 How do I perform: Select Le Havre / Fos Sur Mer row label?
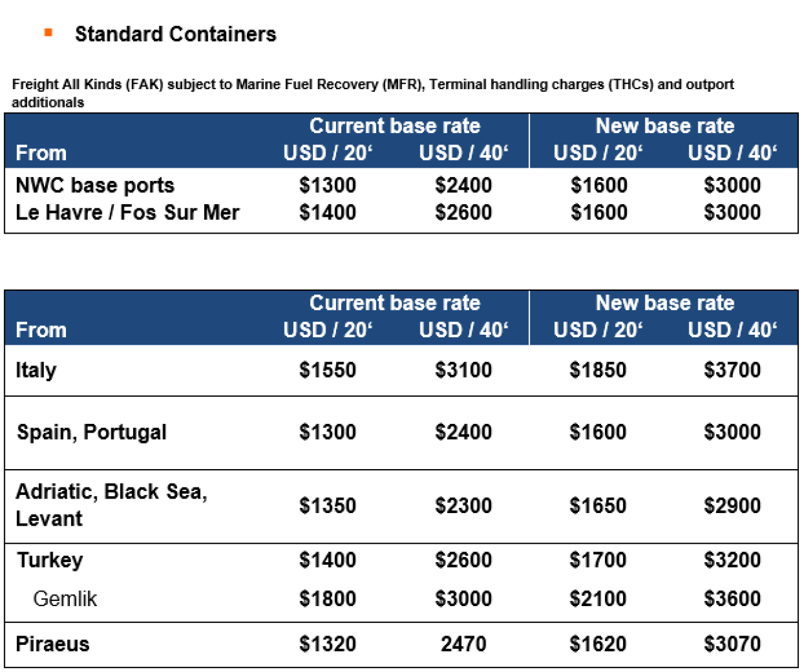pos(128,212)
